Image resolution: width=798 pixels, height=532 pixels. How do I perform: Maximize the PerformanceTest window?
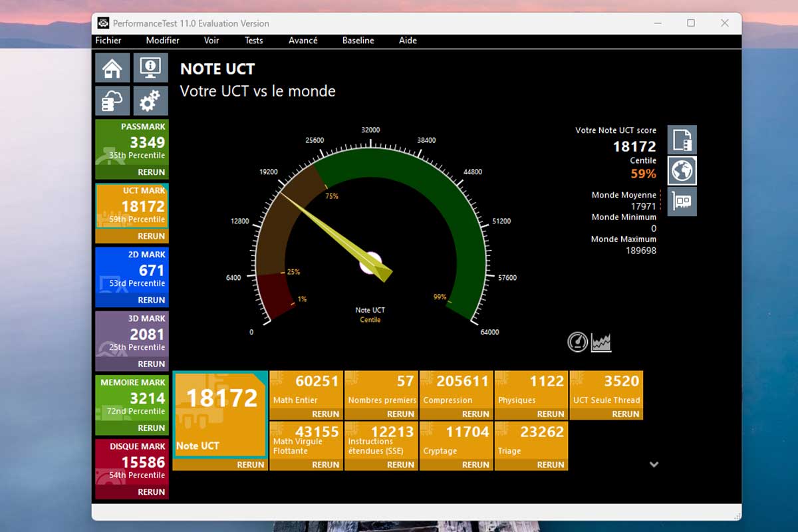(691, 23)
